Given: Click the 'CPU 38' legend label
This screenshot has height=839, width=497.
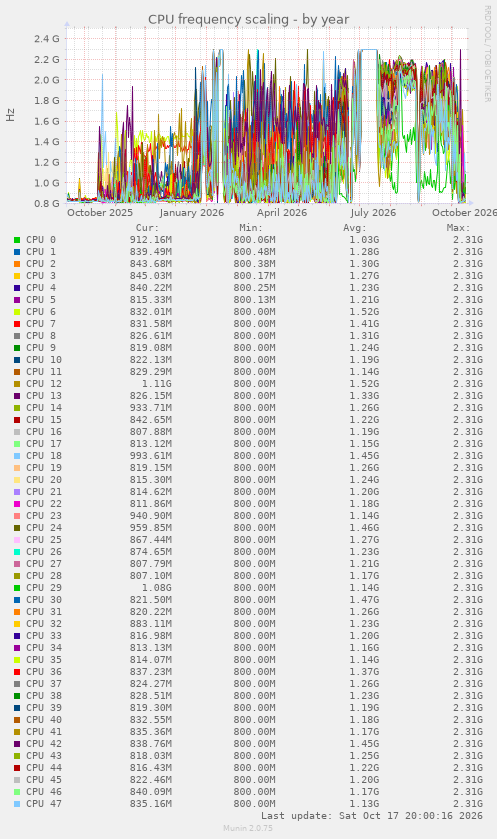Looking at the screenshot, I should tap(44, 695).
